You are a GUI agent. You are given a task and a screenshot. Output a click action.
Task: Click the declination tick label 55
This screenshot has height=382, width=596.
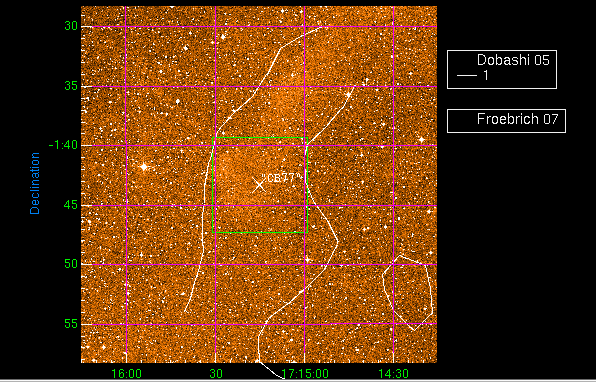[x=71, y=324]
